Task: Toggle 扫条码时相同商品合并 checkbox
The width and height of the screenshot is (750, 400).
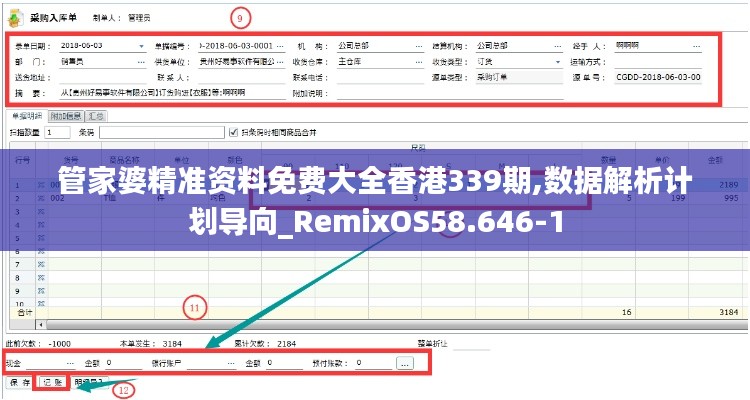Action: click(233, 131)
